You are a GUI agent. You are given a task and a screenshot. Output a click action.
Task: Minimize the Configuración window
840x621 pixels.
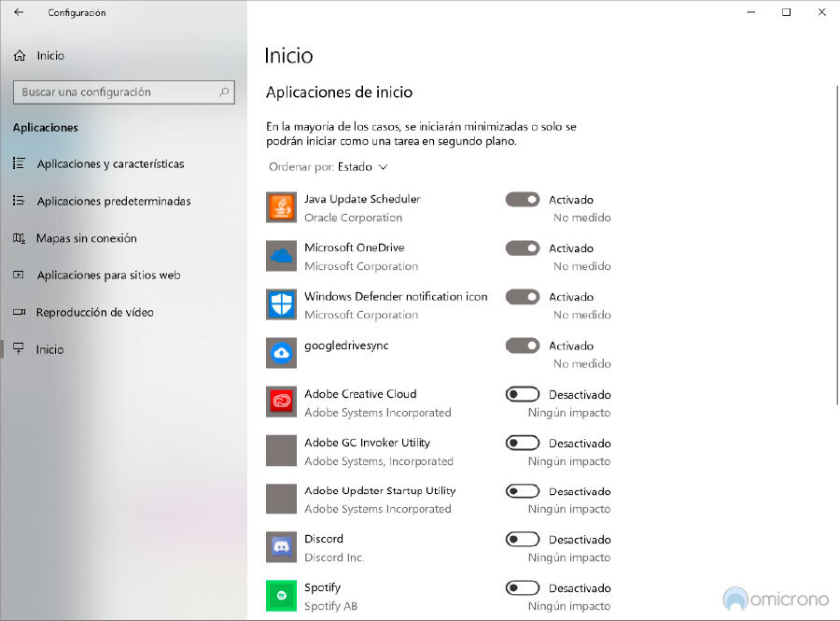pyautogui.click(x=751, y=12)
